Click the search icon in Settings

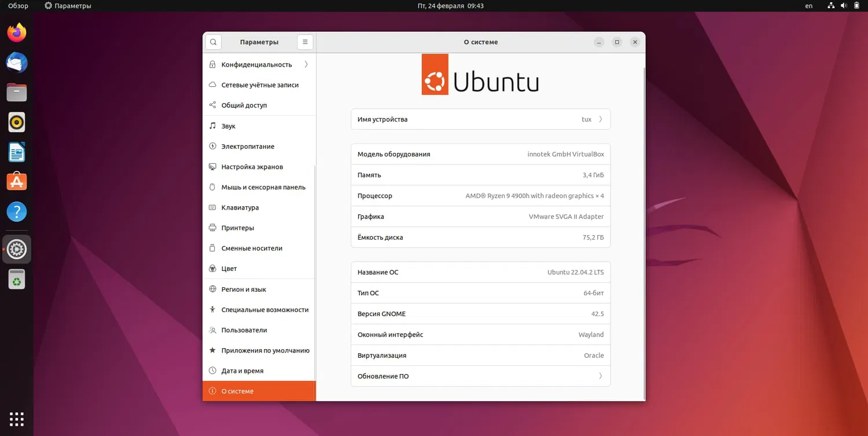pyautogui.click(x=214, y=42)
